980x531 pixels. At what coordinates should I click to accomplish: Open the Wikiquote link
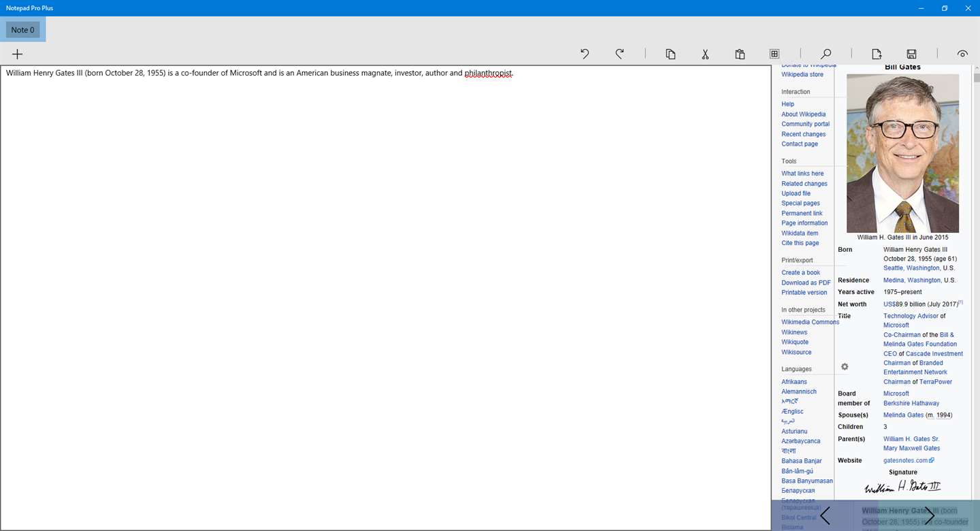point(795,342)
